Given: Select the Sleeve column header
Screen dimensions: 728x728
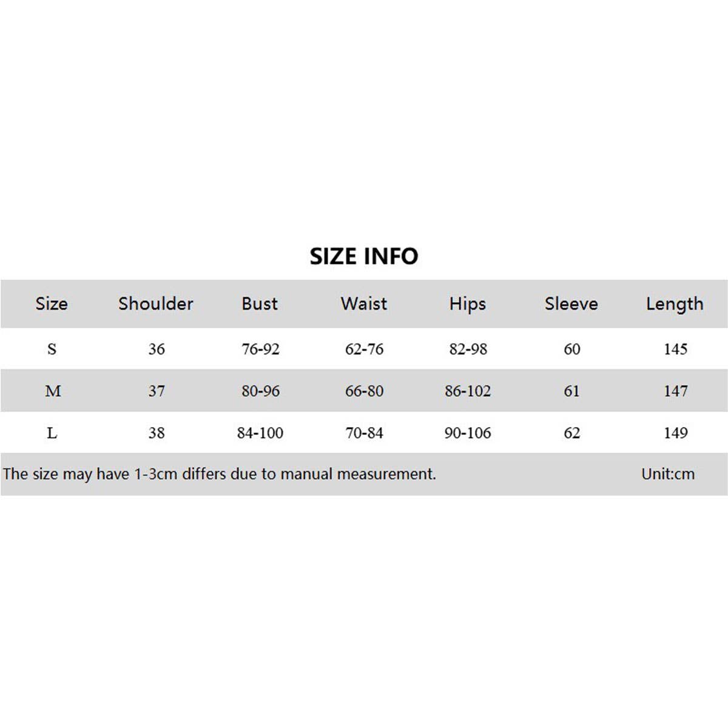Looking at the screenshot, I should point(571,303).
